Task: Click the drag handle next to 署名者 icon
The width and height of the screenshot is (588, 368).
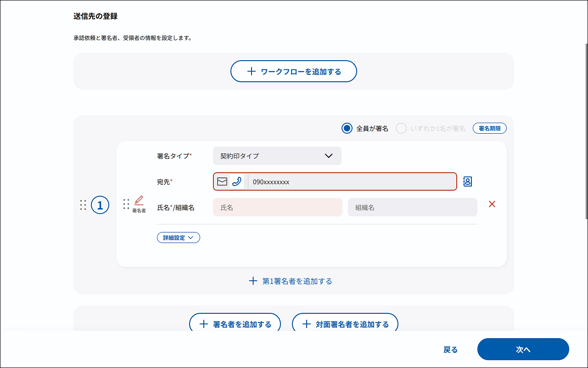Action: (126, 204)
